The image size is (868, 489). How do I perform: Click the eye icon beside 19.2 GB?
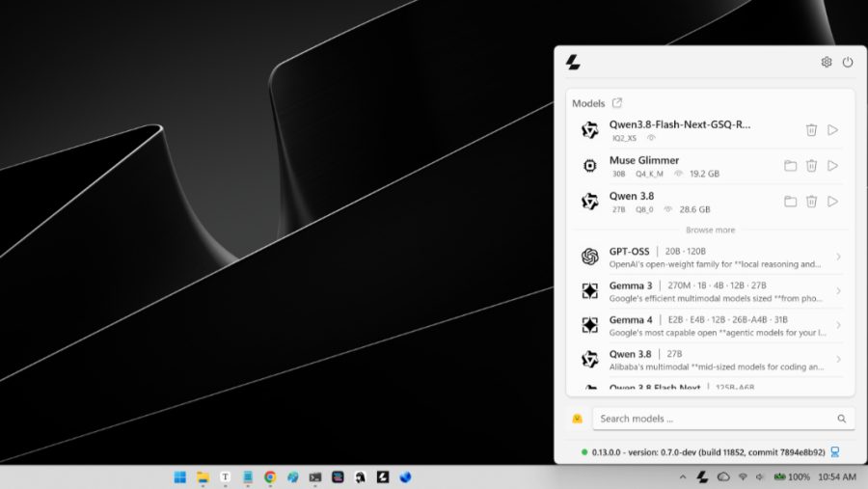point(678,174)
